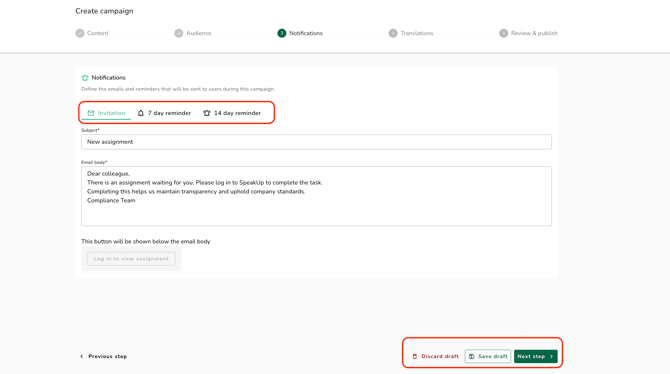Go to the Audience step
Screen dimensions: 670x374
tap(193, 33)
